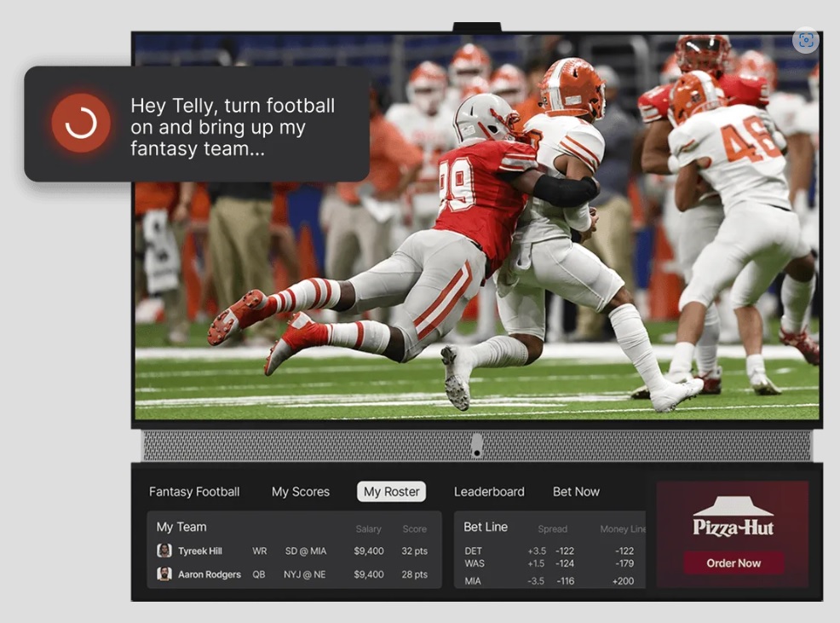This screenshot has width=840, height=623.
Task: Go to the Leaderboard tab
Action: [x=489, y=492]
